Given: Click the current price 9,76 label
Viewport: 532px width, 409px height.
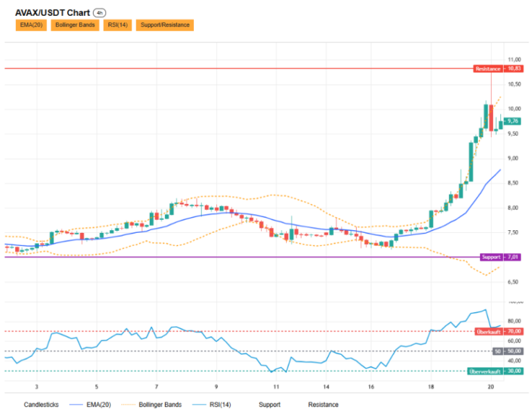Looking at the screenshot, I should pyautogui.click(x=513, y=121).
